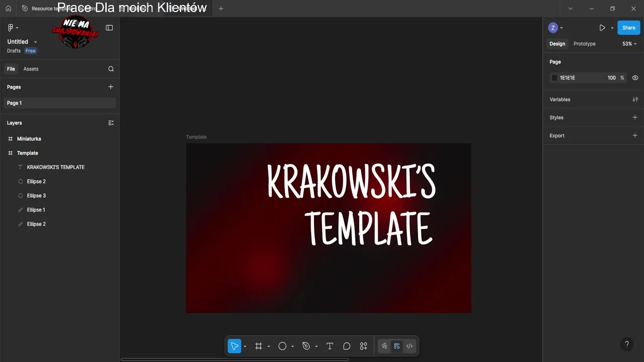Open the Untitled file name dropdown

coord(35,42)
